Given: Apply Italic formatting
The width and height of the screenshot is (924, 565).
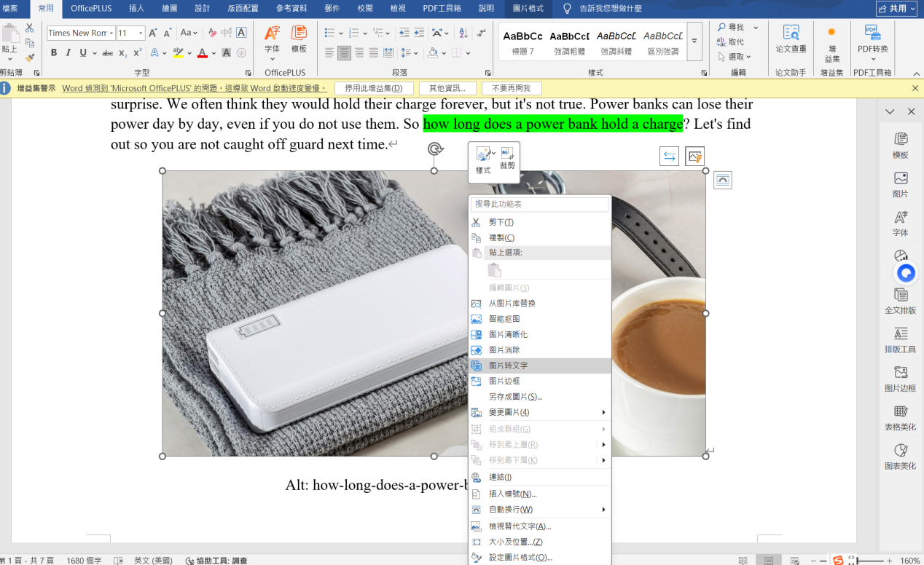Looking at the screenshot, I should coord(68,52).
